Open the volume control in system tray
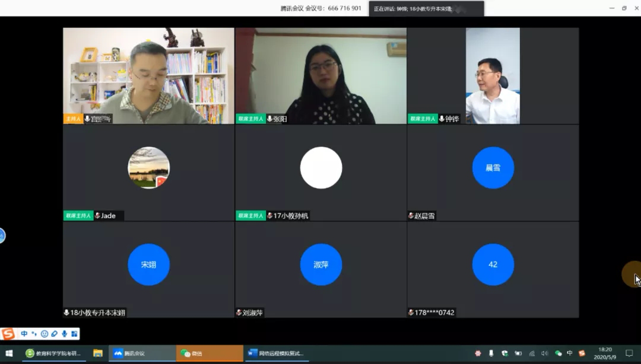The image size is (641, 364). pyautogui.click(x=544, y=353)
